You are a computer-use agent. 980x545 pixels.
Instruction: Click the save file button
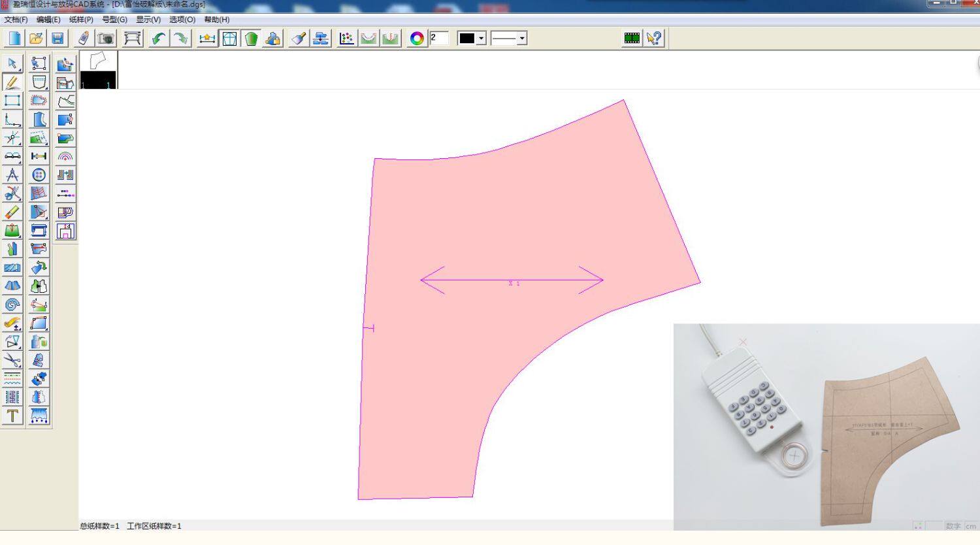tap(57, 39)
